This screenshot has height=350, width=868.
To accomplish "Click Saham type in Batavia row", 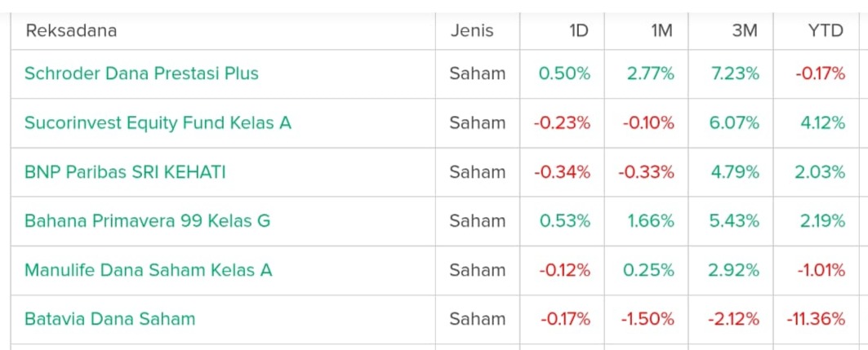I will (478, 318).
